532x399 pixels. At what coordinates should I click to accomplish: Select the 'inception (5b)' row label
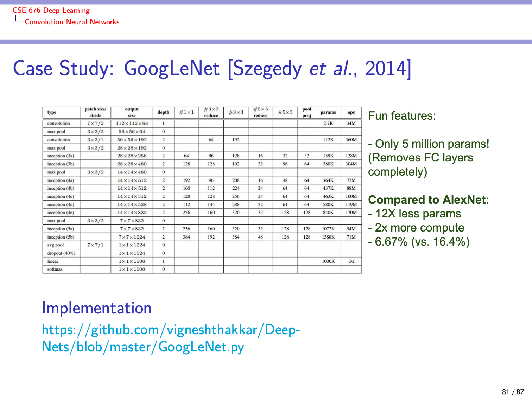click(61, 237)
